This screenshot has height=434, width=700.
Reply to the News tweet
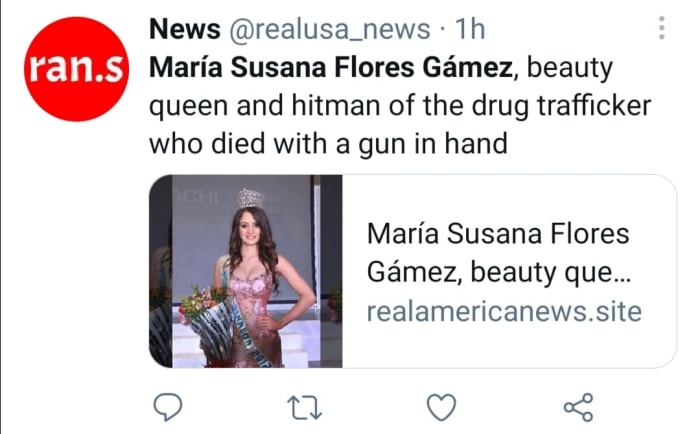(169, 407)
